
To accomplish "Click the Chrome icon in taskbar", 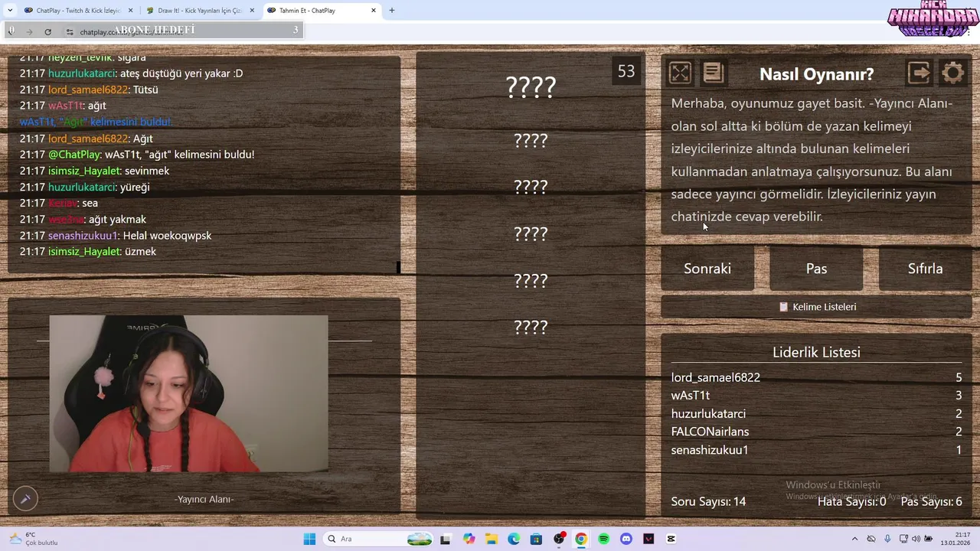I will [x=581, y=539].
